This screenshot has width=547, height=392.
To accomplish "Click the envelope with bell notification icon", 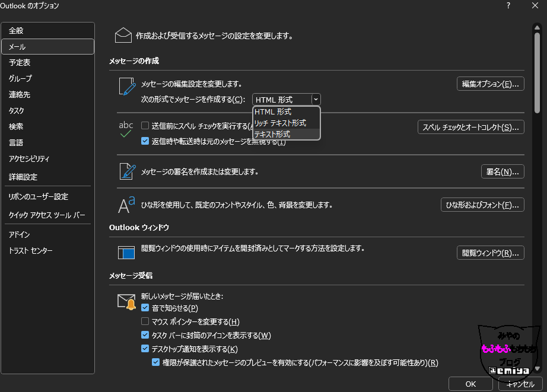I will coord(126,302).
